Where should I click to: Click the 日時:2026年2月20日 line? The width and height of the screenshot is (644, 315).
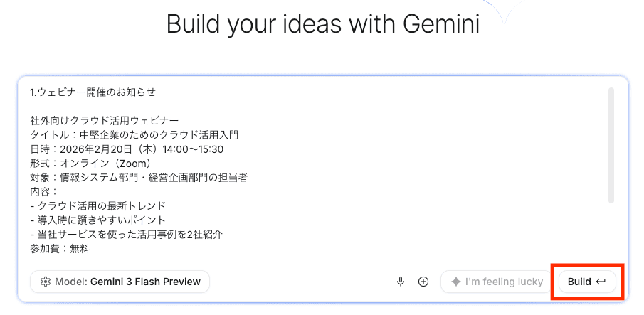pyautogui.click(x=127, y=149)
